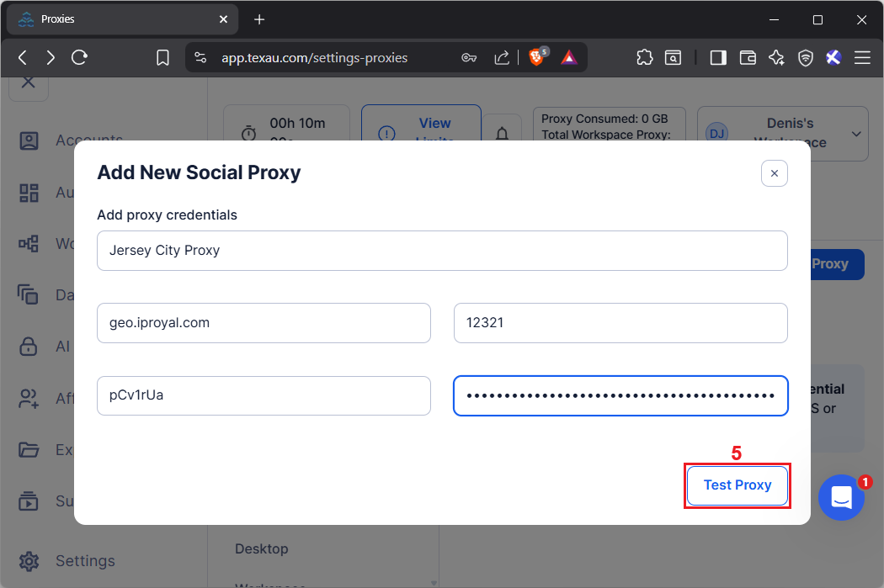The height and width of the screenshot is (588, 884).
Task: Select the username field with pCv1rUa
Action: [264, 395]
